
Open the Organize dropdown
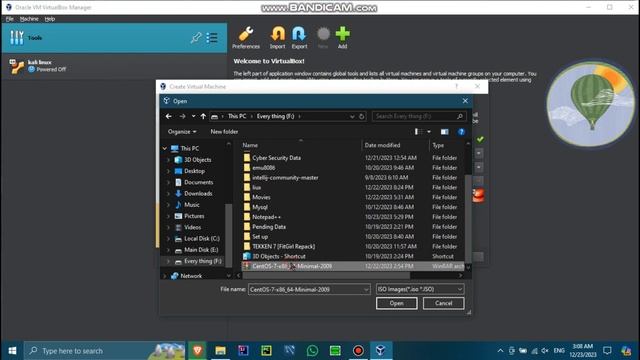(x=182, y=131)
